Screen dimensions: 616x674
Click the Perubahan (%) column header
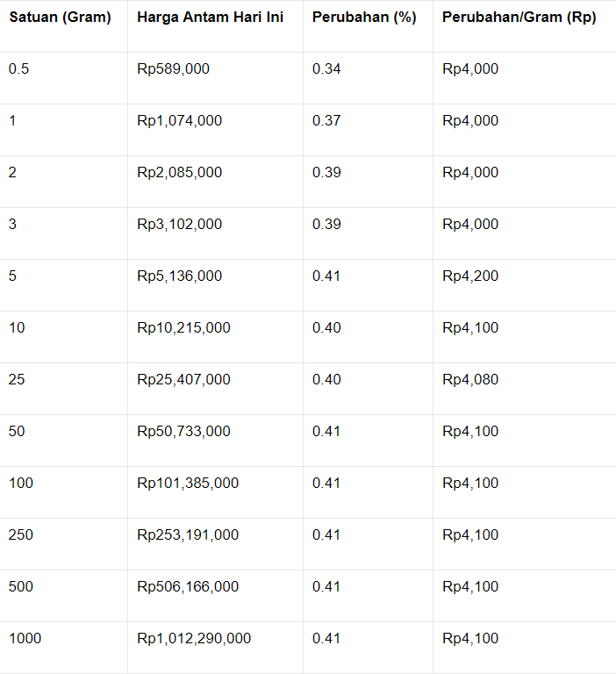coord(363,18)
